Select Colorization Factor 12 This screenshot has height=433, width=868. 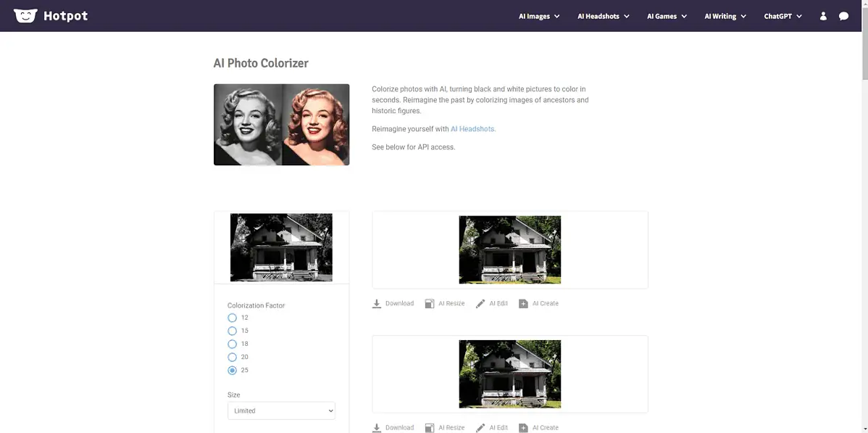click(233, 318)
